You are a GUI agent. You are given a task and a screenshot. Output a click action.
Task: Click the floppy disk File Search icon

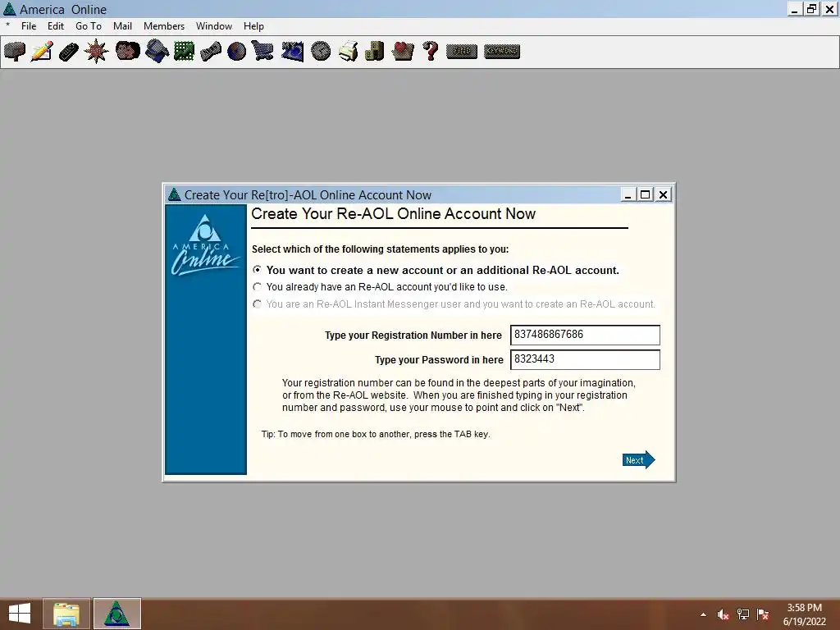coord(157,52)
